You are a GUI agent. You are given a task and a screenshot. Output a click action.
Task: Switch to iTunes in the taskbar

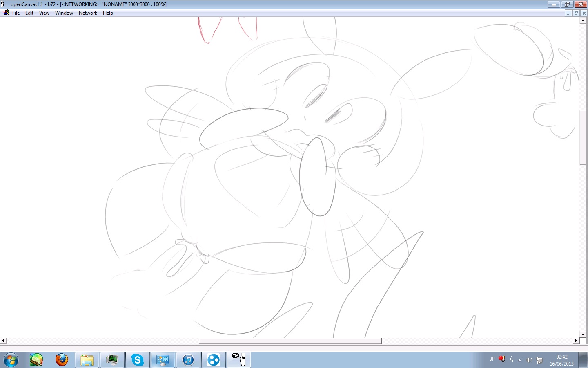point(188,360)
